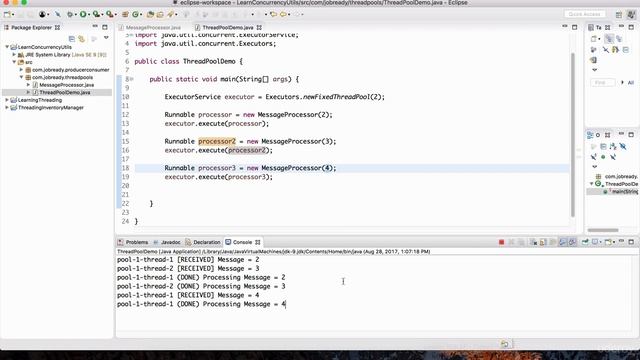Screen dimensions: 640x360
Task: Expand the LearningThreading project
Action: (7, 100)
